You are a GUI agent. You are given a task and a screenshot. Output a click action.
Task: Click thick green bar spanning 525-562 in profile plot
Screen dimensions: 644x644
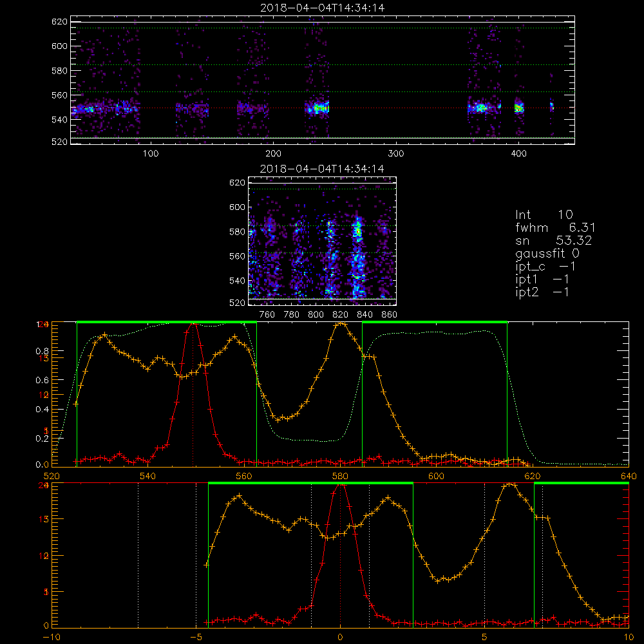167,323
